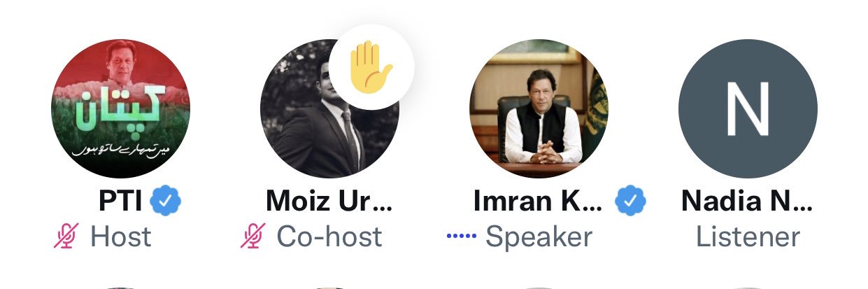Click the verified badge next to PTI

point(166,202)
